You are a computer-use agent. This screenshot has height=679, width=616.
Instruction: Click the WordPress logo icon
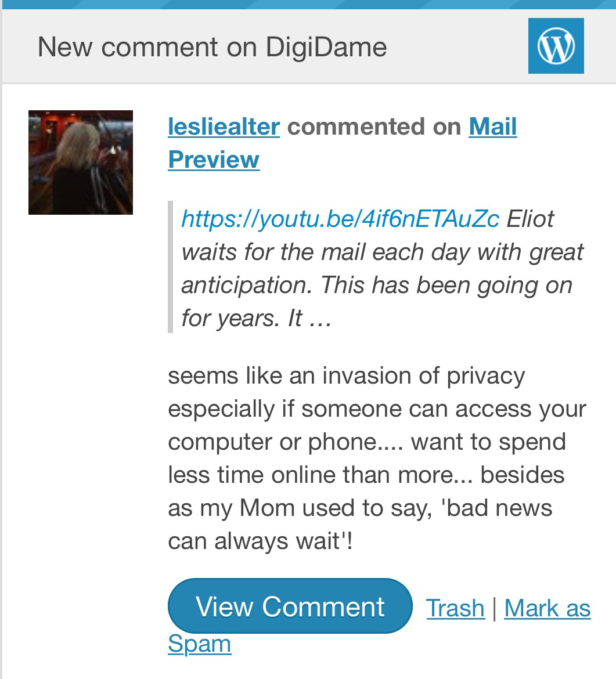click(x=556, y=46)
